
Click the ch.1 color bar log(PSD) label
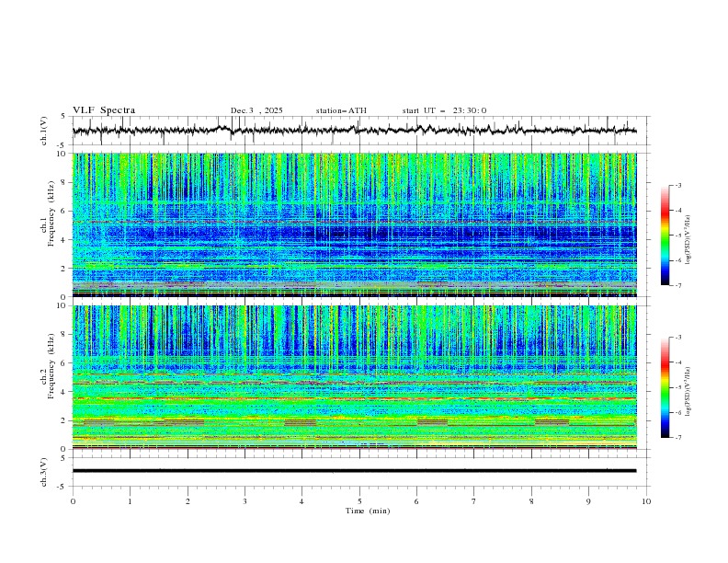tap(688, 240)
